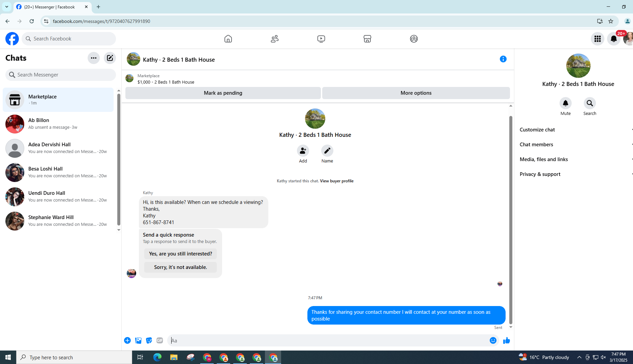This screenshot has width=633, height=364.
Task: Open the Facebook Home feed icon
Action: pos(228,39)
